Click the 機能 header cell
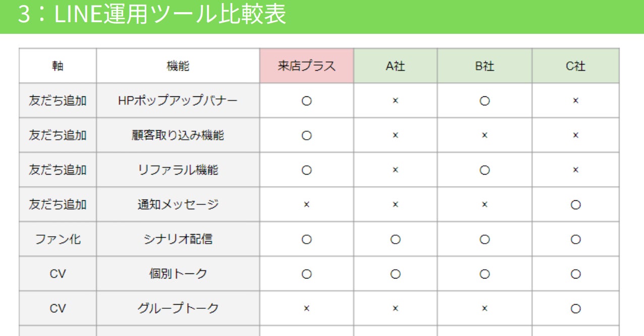Viewport: 644px width, 336px height. click(178, 66)
